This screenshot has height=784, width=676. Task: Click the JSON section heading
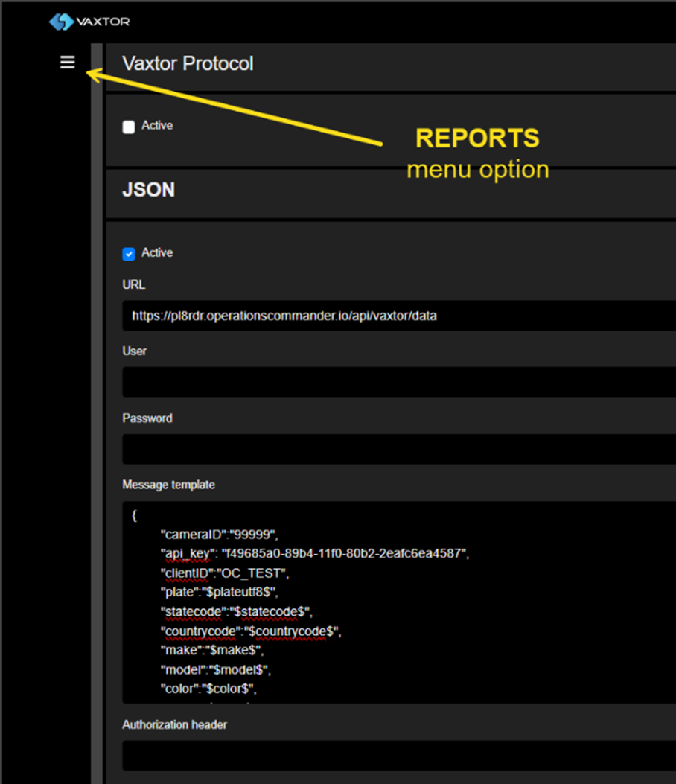click(x=148, y=190)
